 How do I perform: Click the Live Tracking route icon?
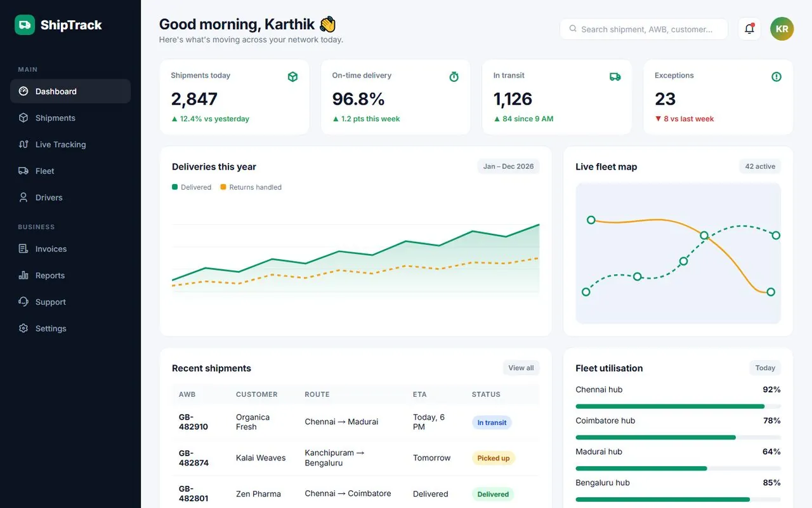point(23,145)
